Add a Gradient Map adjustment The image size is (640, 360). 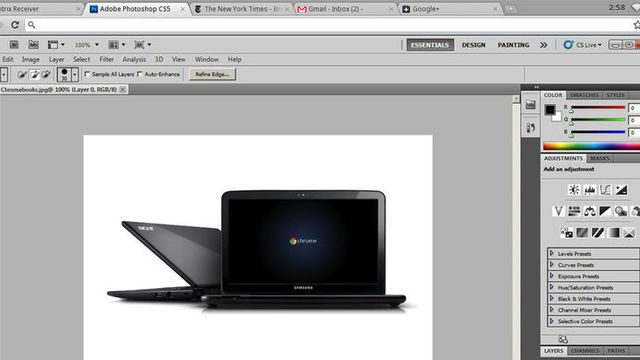pos(613,233)
